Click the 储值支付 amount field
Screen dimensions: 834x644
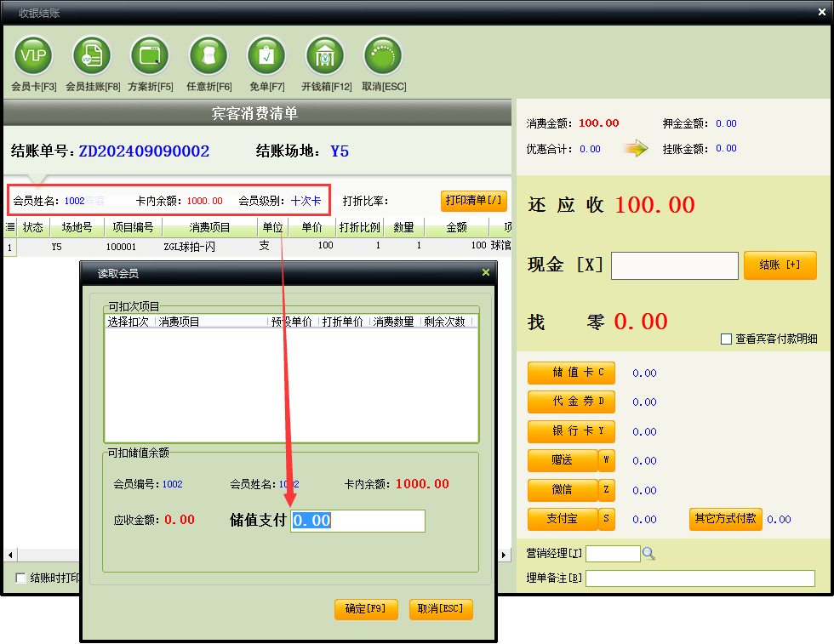(x=358, y=521)
